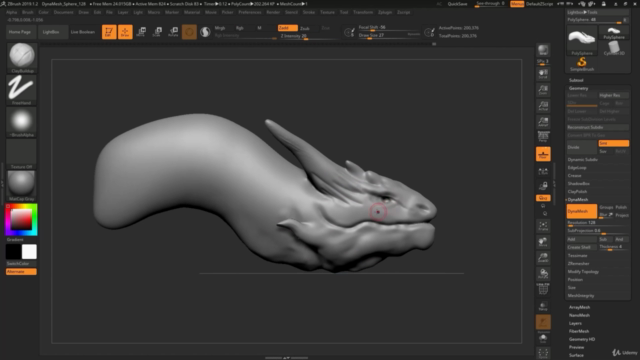Viewport: 640px width, 360px height.
Task: Activate the Move gizmo icon
Action: [x=141, y=32]
